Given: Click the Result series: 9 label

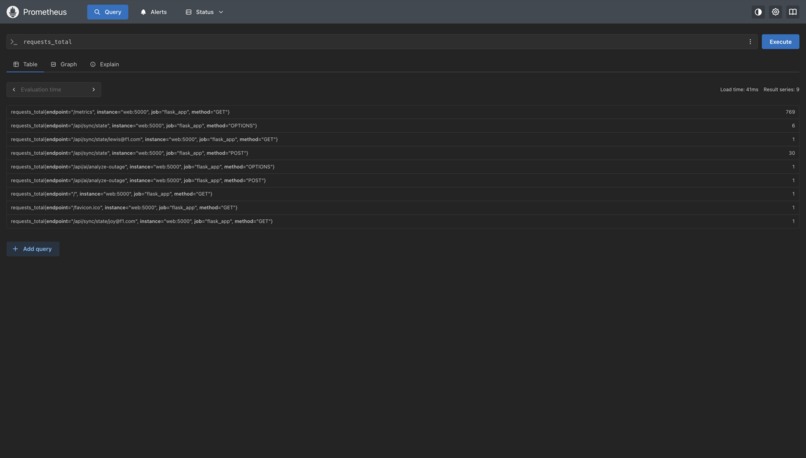Looking at the screenshot, I should pyautogui.click(x=781, y=89).
